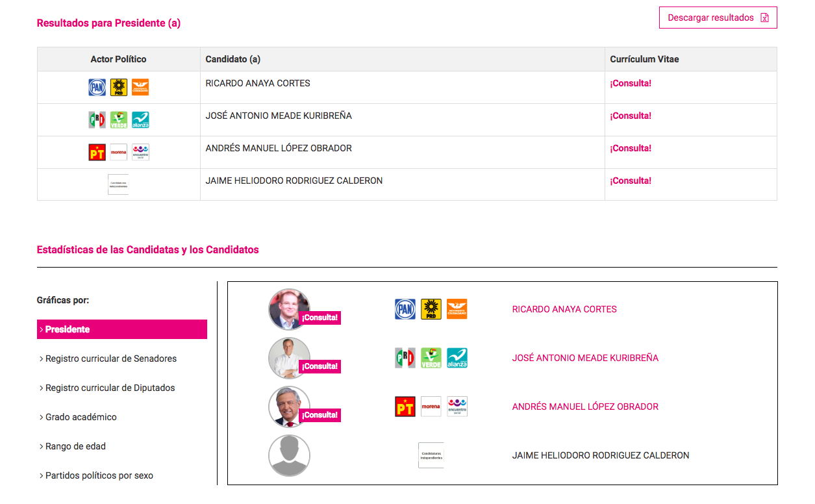Select the Encuentro Social logo
The image size is (815, 504).
140,152
